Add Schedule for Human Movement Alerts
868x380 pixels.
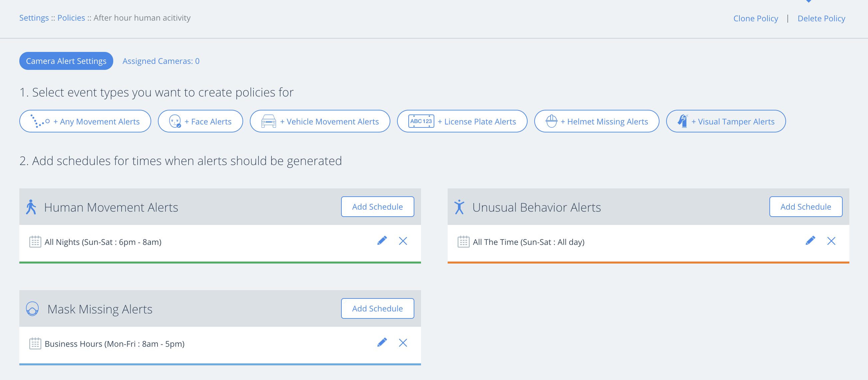tap(377, 207)
